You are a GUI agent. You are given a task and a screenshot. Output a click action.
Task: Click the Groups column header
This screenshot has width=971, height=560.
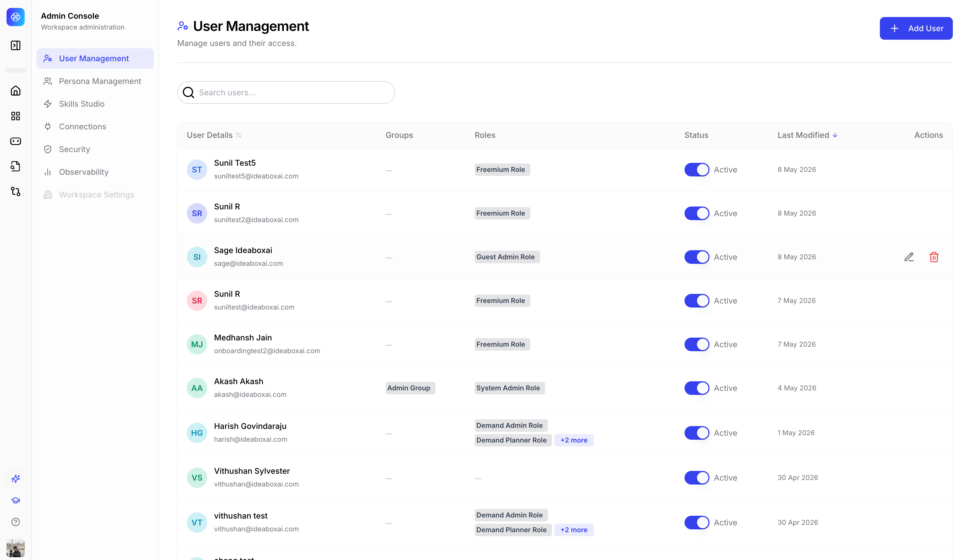pos(399,135)
